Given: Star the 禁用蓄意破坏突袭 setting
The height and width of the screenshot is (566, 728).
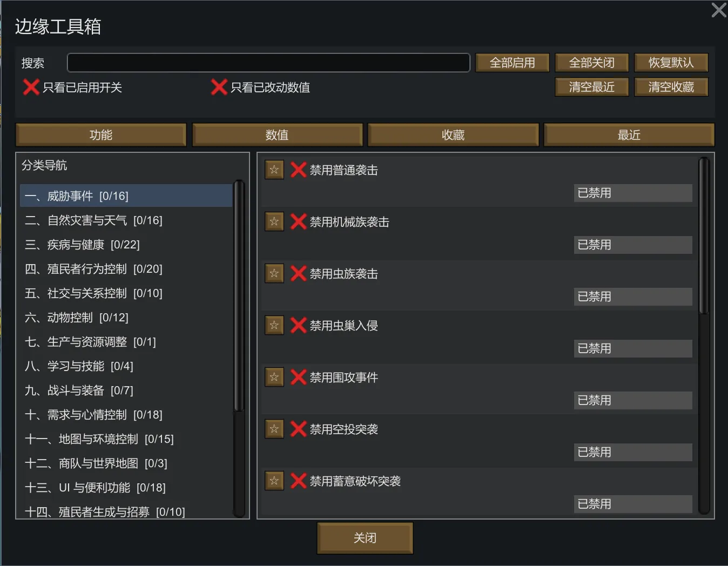Looking at the screenshot, I should pyautogui.click(x=274, y=481).
